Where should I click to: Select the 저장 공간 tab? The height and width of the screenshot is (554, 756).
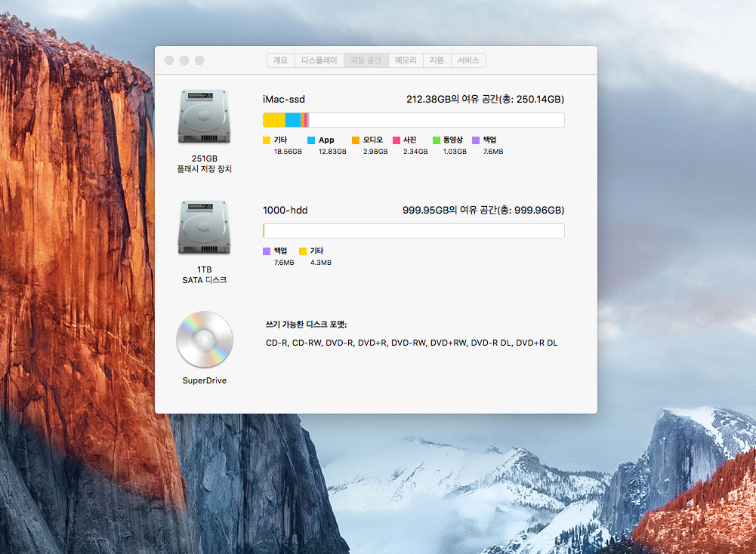tap(366, 60)
